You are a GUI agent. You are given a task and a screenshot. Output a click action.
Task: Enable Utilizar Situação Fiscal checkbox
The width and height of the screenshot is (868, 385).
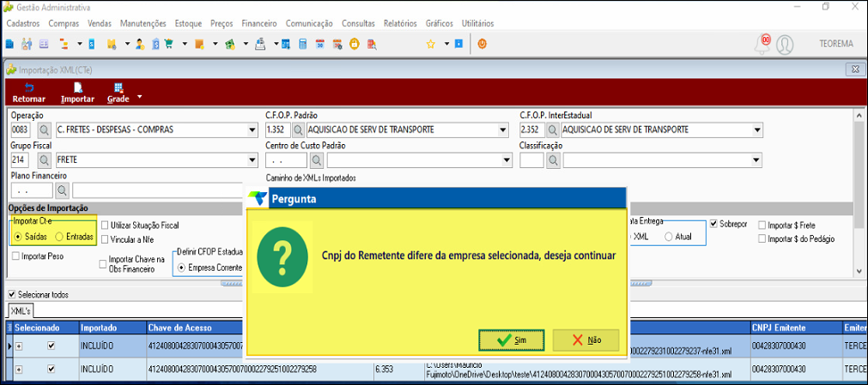tap(104, 226)
